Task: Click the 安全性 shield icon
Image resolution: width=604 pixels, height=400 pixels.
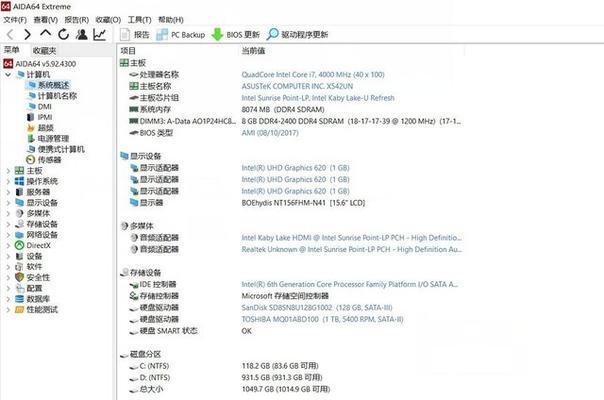Action: [x=19, y=277]
